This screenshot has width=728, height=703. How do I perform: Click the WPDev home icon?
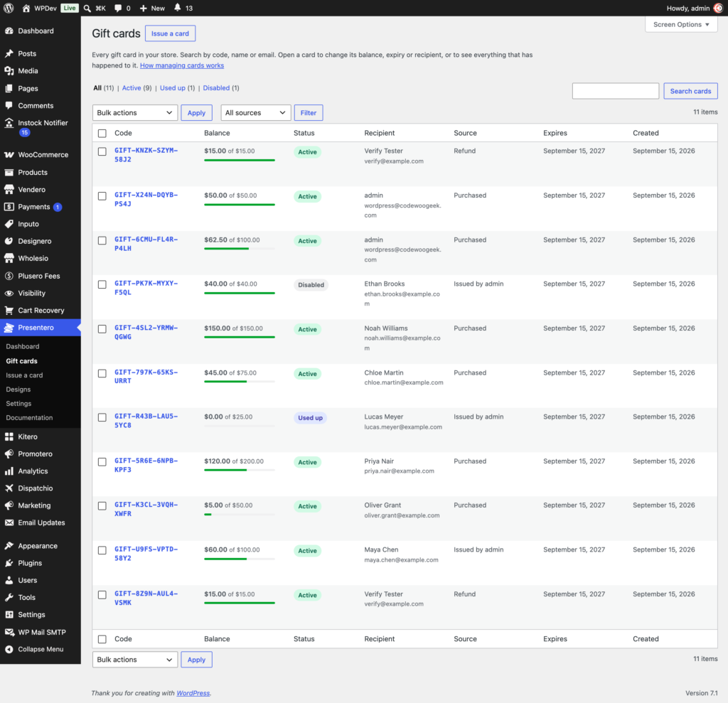tap(26, 8)
